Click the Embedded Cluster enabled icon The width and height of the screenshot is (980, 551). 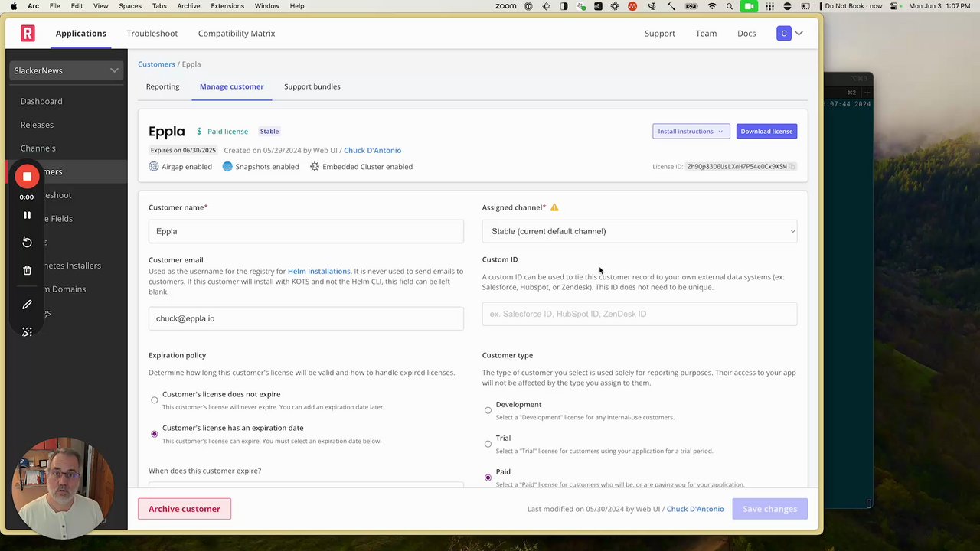coord(315,166)
